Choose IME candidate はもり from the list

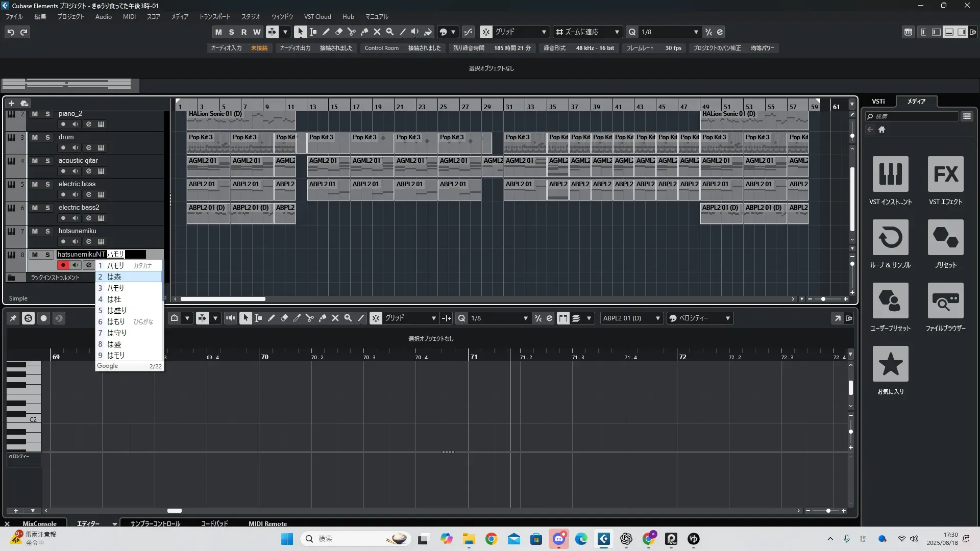116,322
